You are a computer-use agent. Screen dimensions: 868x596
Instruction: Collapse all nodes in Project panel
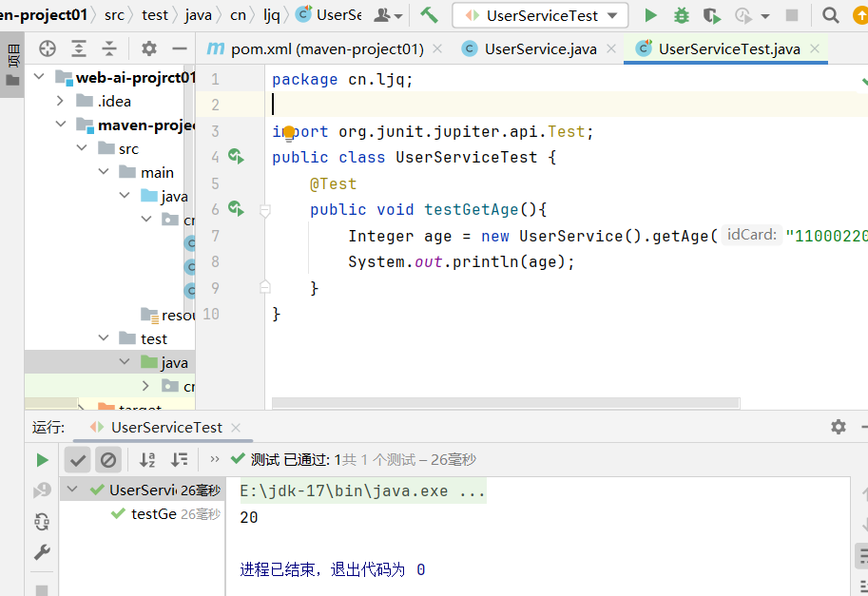pos(109,48)
